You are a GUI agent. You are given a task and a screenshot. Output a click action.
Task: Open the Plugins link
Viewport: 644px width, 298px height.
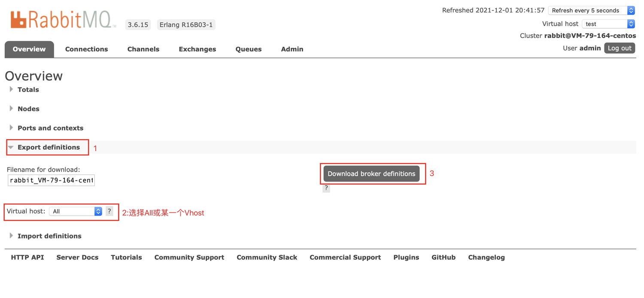click(x=406, y=258)
